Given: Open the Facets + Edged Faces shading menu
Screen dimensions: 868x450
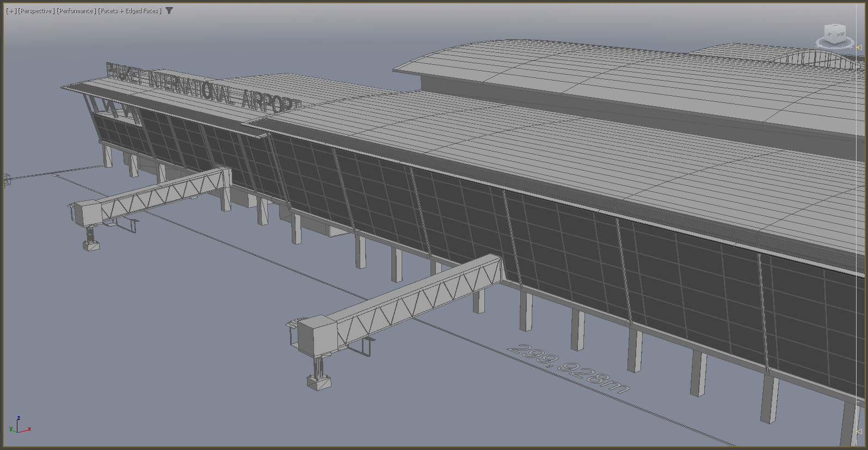Looking at the screenshot, I should (x=130, y=11).
